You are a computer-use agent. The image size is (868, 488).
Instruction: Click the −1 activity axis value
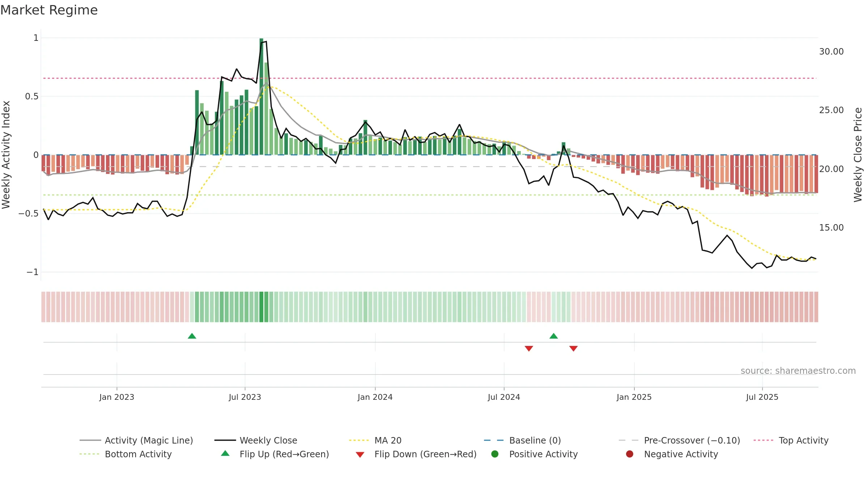(x=33, y=272)
